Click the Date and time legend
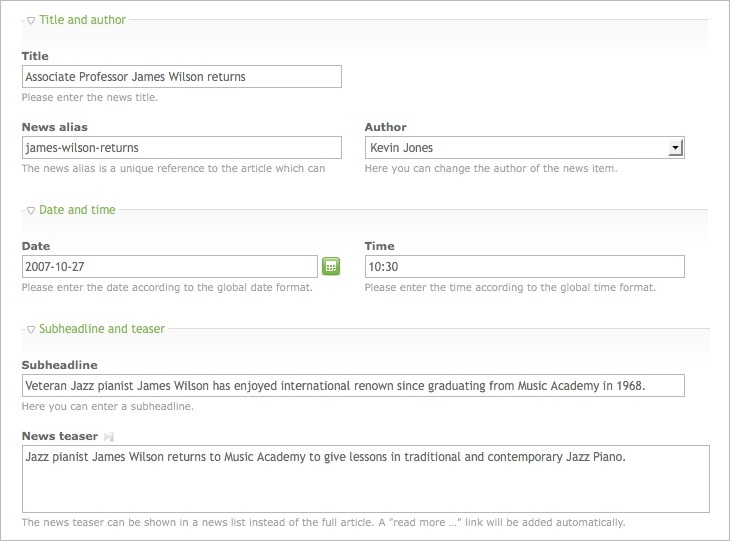 [x=77, y=210]
